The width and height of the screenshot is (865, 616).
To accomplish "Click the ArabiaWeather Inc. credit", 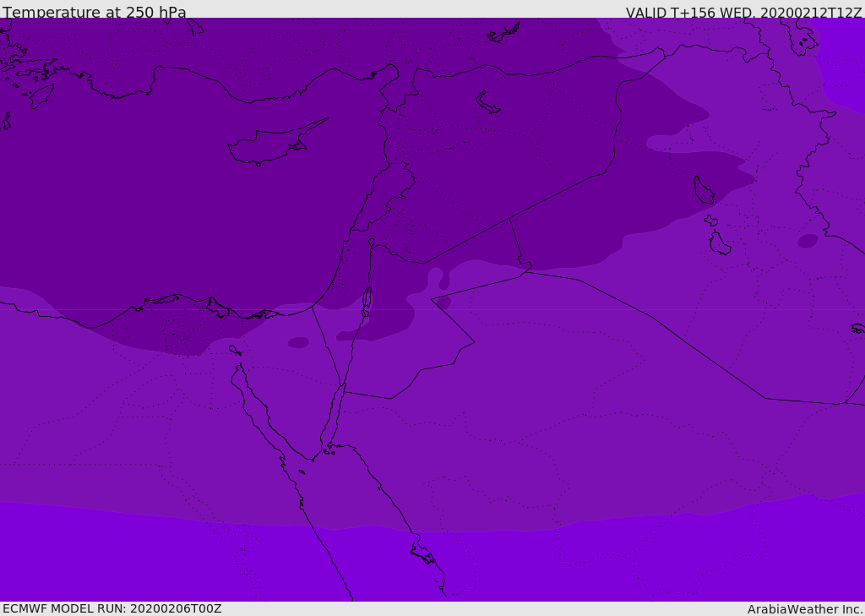I will pyautogui.click(x=805, y=609).
